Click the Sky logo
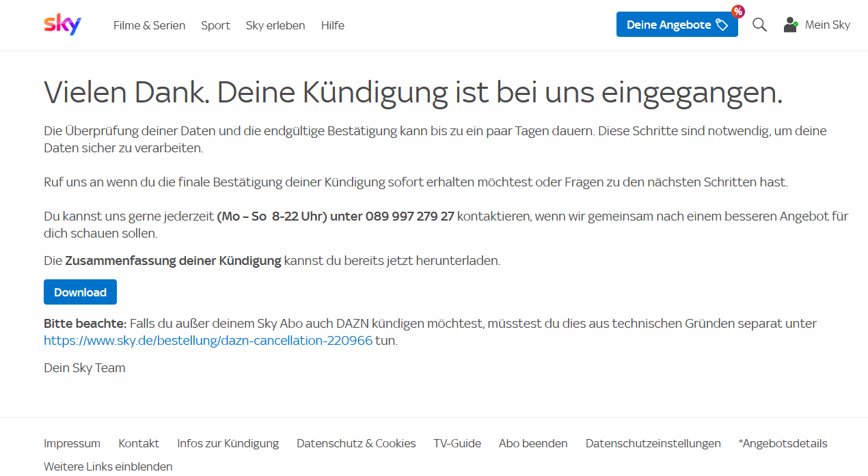Image resolution: width=868 pixels, height=476 pixels. [x=62, y=25]
